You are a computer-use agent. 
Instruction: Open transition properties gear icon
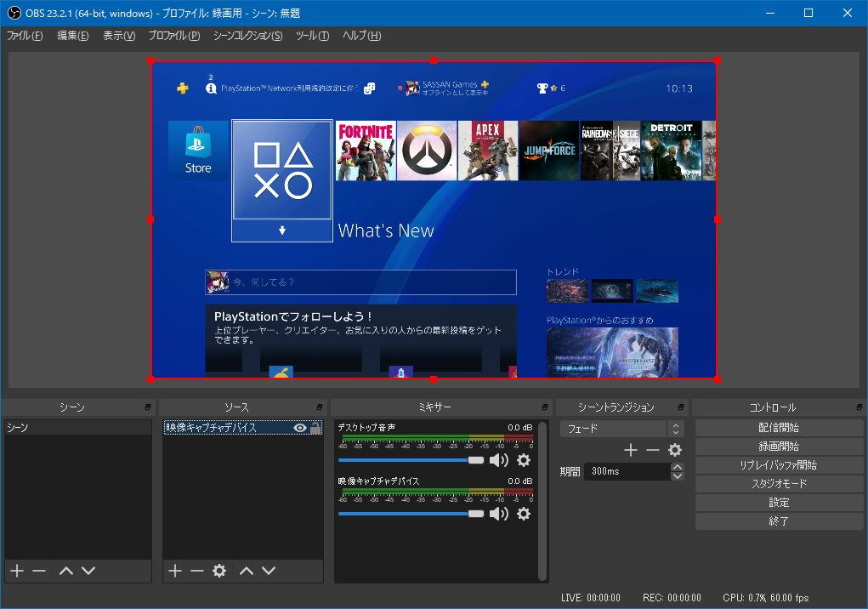coord(675,450)
